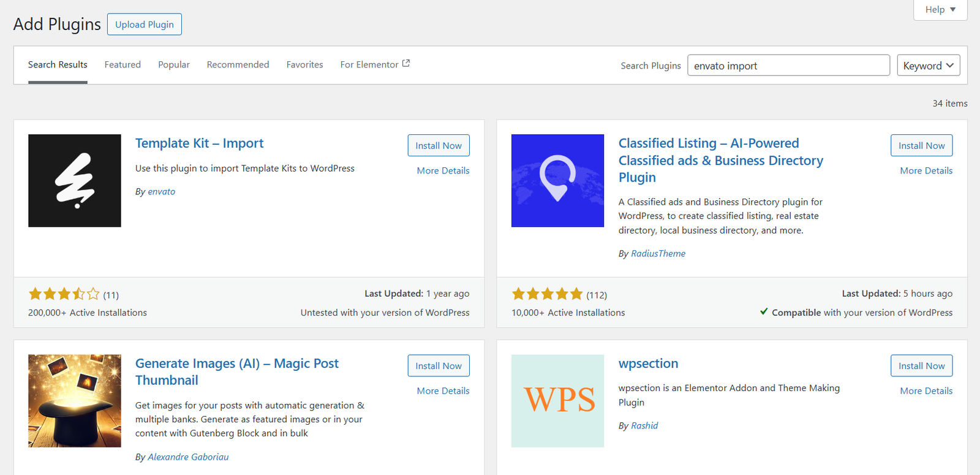Open the Favorites tab
The width and height of the screenshot is (980, 475).
click(x=304, y=65)
